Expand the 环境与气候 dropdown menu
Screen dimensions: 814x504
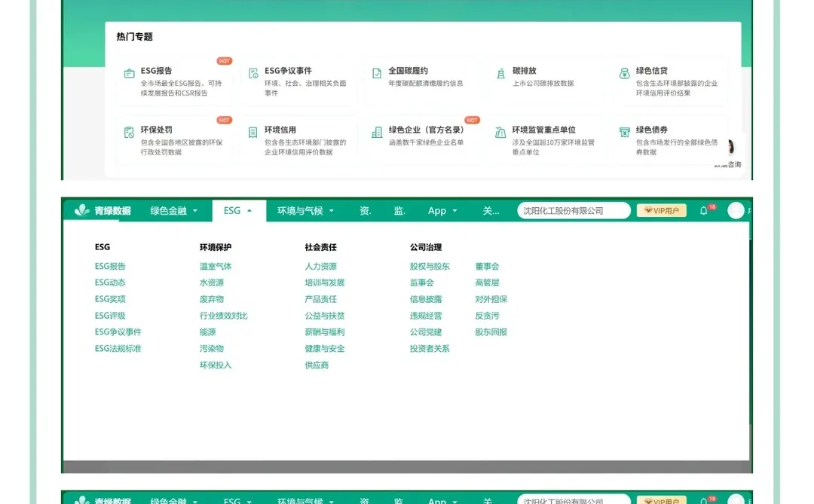(x=301, y=211)
